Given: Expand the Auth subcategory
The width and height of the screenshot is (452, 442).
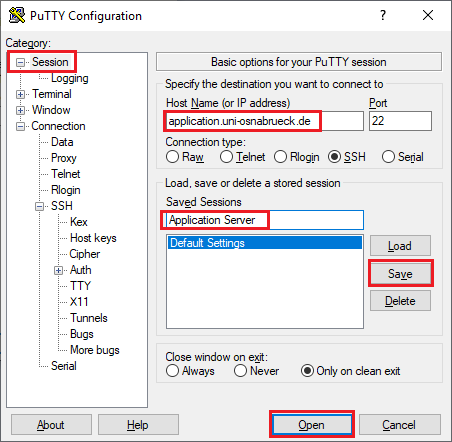Looking at the screenshot, I should 59,270.
